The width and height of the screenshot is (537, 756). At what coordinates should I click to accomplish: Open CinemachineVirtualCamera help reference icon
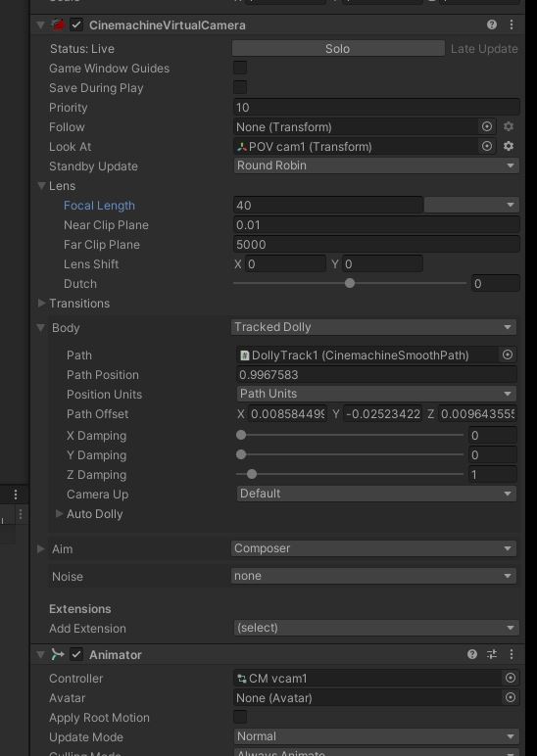(492, 24)
